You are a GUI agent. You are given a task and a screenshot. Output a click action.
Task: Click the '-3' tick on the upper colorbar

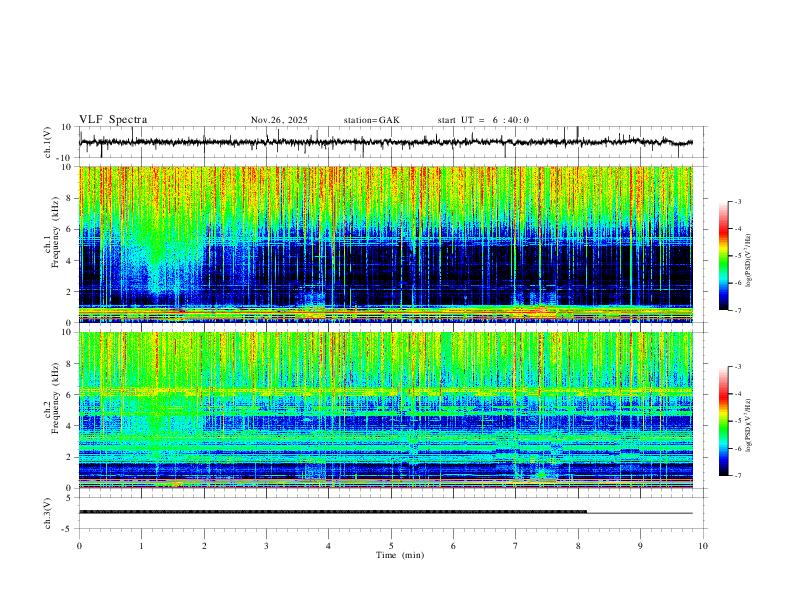pos(737,201)
